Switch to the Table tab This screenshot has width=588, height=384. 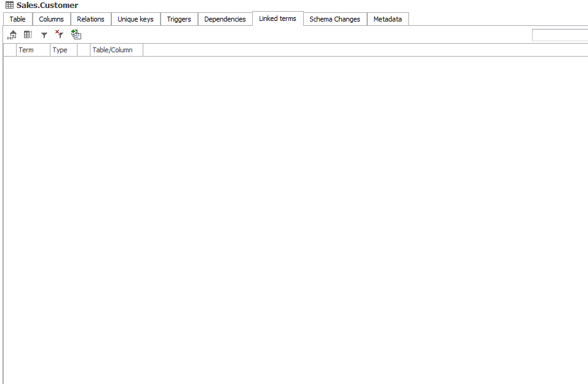point(18,19)
